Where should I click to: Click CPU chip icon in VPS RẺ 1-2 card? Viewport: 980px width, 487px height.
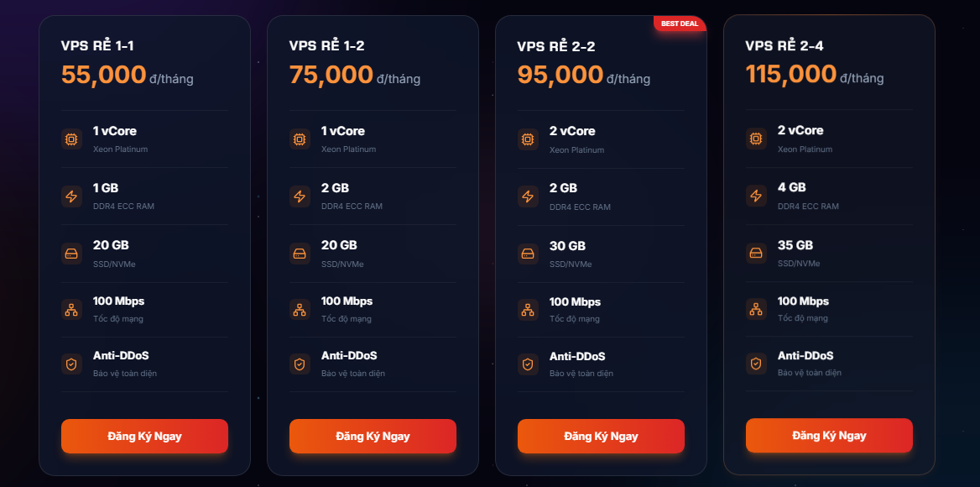tap(300, 139)
